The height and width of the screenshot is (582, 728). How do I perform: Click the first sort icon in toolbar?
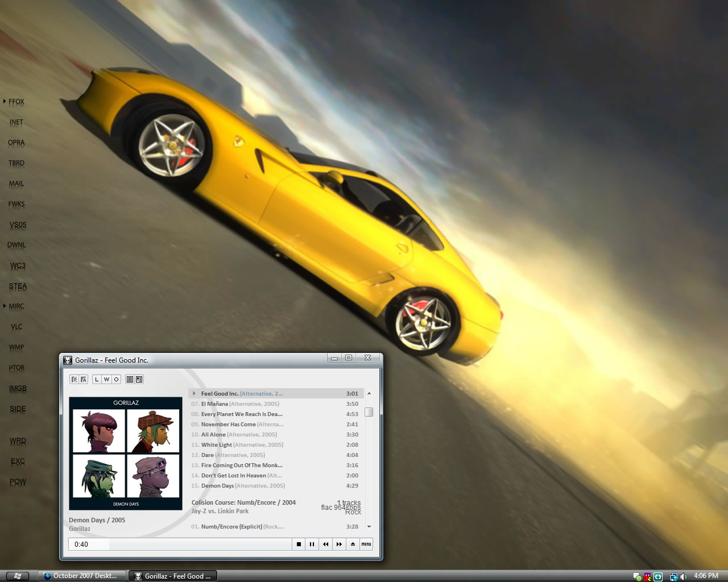click(x=74, y=379)
